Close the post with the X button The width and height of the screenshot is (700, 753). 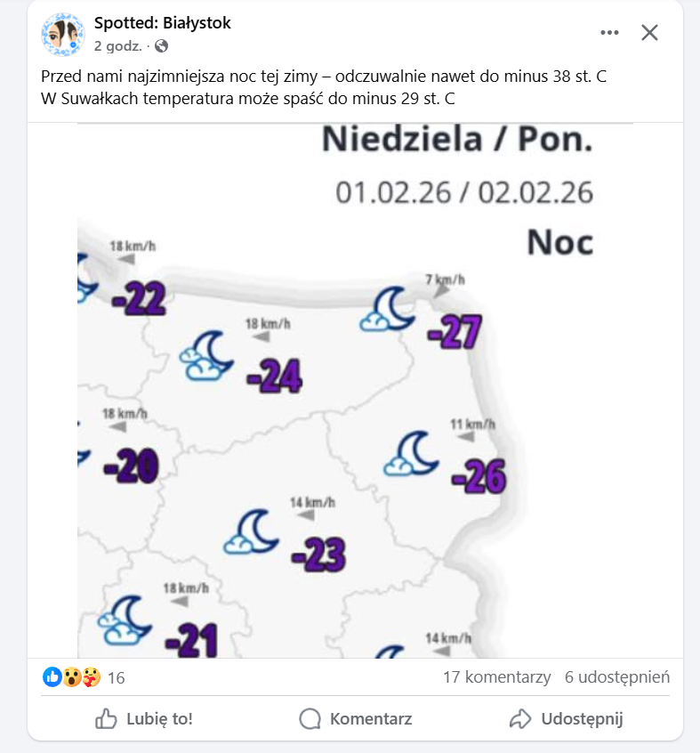[x=650, y=33]
